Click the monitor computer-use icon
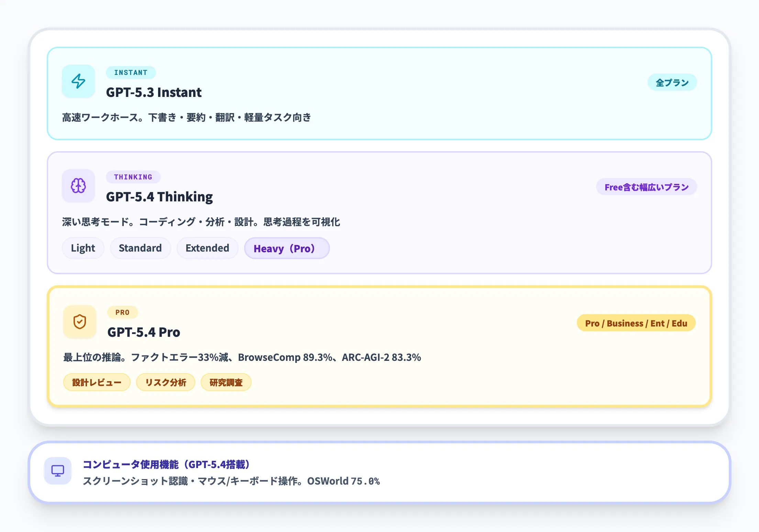 coord(58,471)
